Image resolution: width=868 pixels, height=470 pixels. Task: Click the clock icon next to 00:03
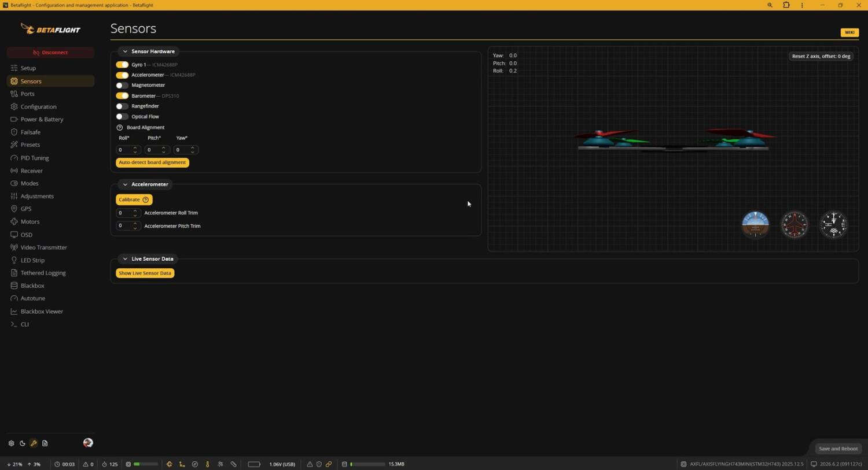pos(57,464)
